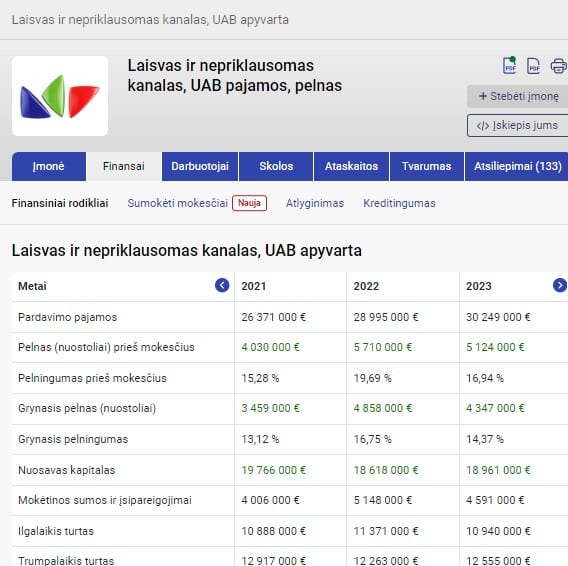Select value 18 618 000 €
The width and height of the screenshot is (568, 566).
386,470
